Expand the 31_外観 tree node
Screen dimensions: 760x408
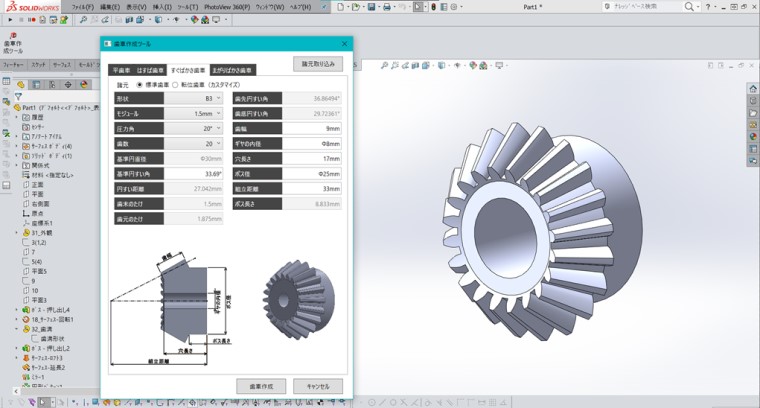(16, 233)
